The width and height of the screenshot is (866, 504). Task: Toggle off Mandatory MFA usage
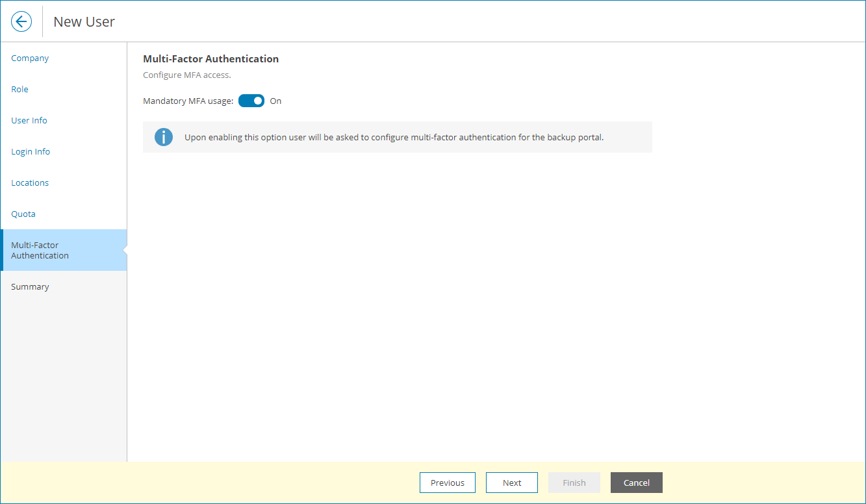[x=251, y=101]
